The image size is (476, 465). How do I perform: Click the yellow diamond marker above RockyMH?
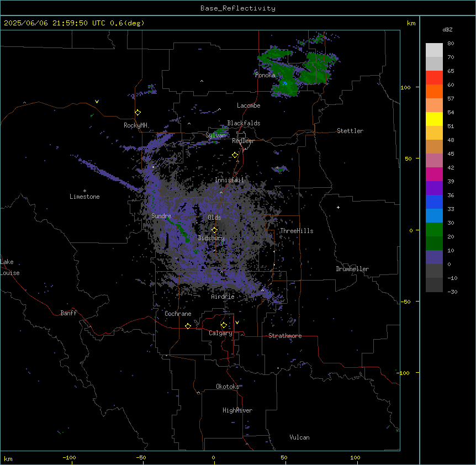tap(137, 112)
